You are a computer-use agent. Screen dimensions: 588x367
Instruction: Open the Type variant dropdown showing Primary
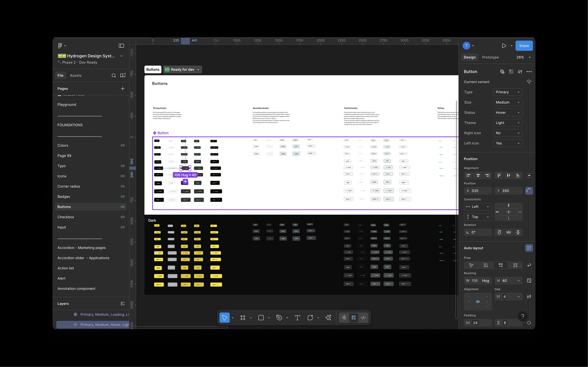508,92
